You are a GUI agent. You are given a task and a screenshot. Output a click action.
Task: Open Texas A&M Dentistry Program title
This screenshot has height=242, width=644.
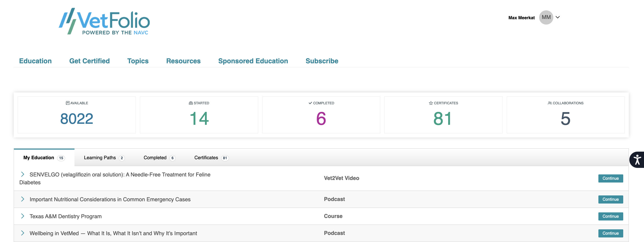[x=66, y=216]
